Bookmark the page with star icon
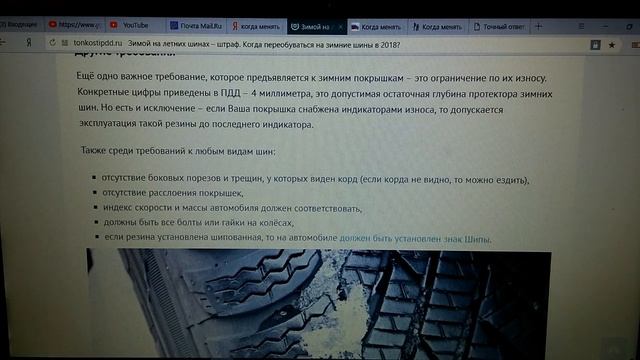The height and width of the screenshot is (360, 640). [x=611, y=45]
